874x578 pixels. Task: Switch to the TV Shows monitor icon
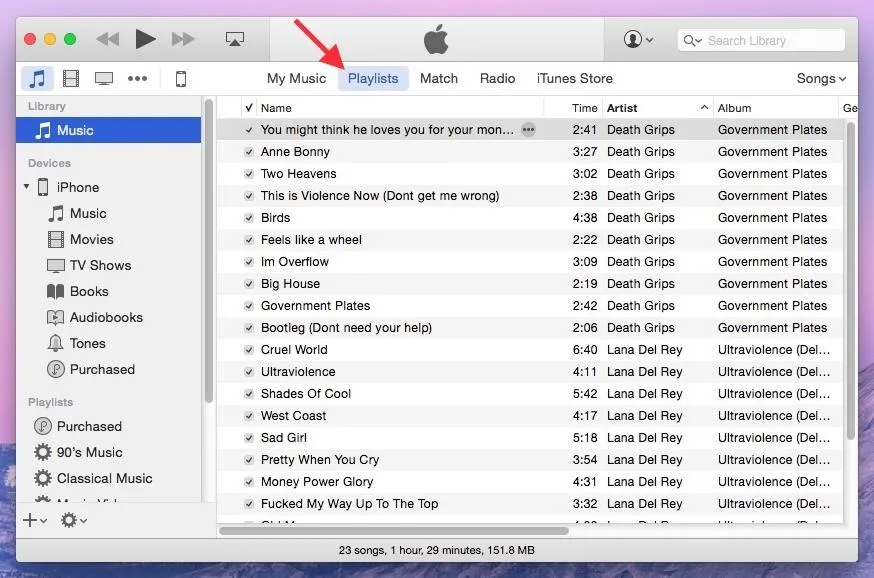[104, 79]
